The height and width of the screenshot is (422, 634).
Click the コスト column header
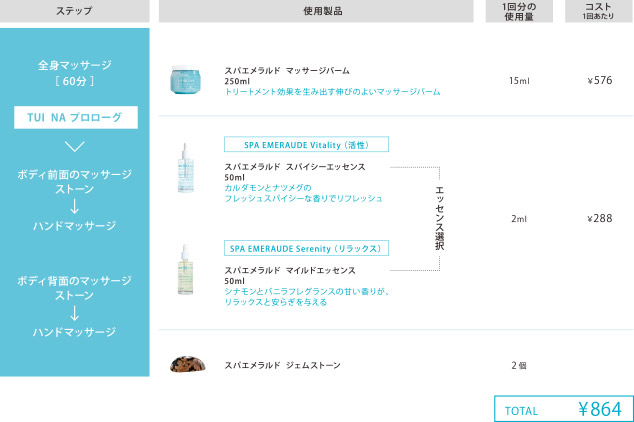pyautogui.click(x=602, y=11)
